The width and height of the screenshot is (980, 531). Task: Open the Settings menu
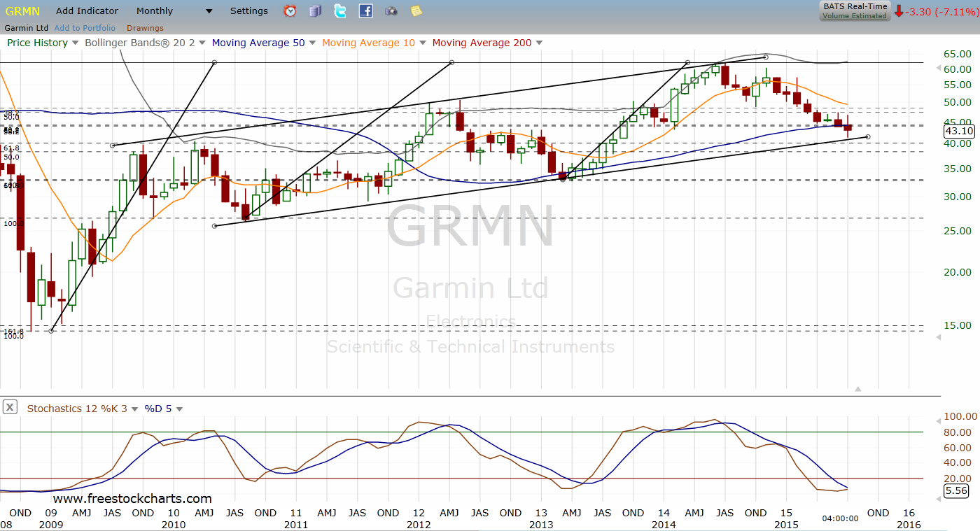point(249,11)
